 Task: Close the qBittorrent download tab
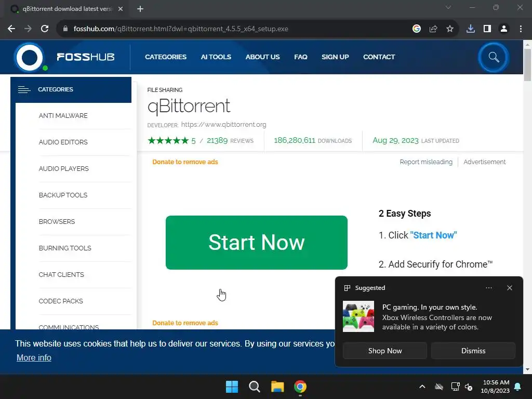(x=121, y=9)
